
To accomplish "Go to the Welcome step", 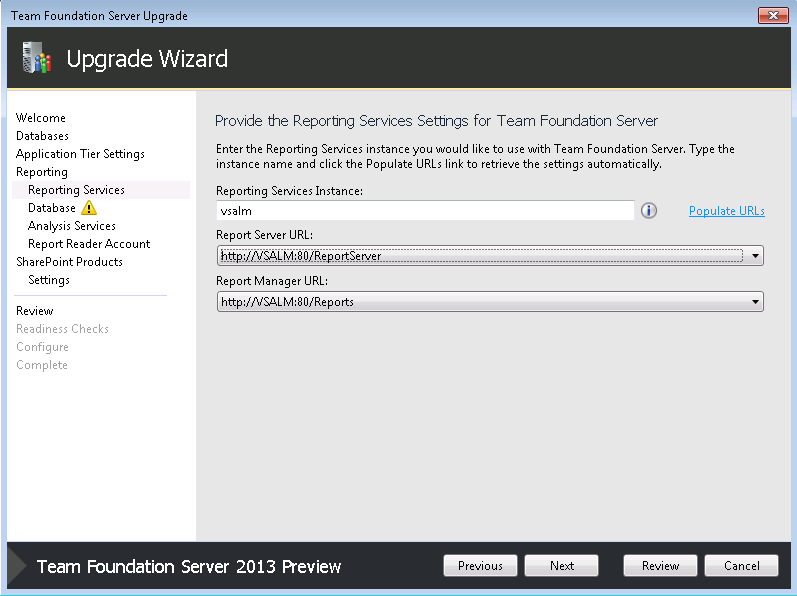I will [41, 118].
